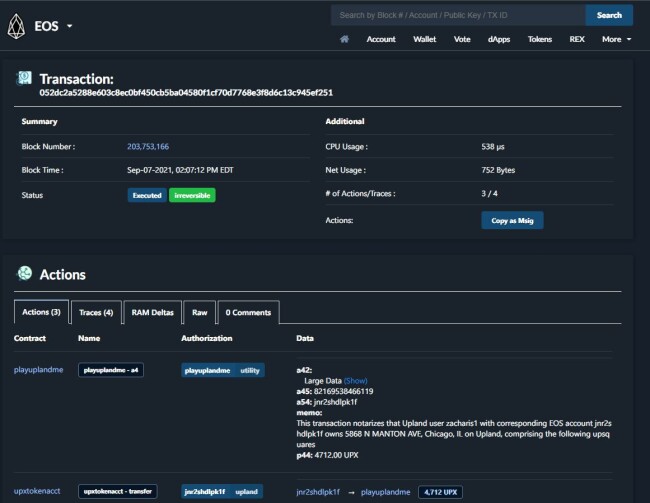Open the Wallet menu item
Image resolution: width=650 pixels, height=503 pixels.
pos(424,39)
